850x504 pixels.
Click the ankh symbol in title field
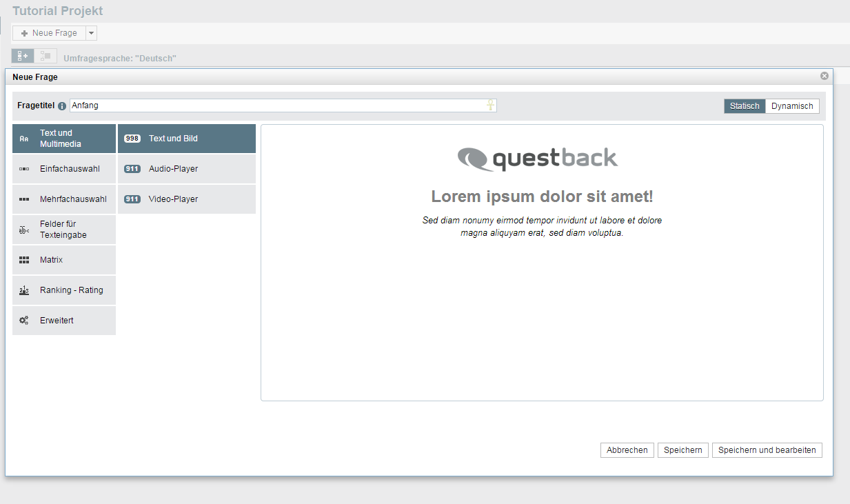(x=491, y=105)
